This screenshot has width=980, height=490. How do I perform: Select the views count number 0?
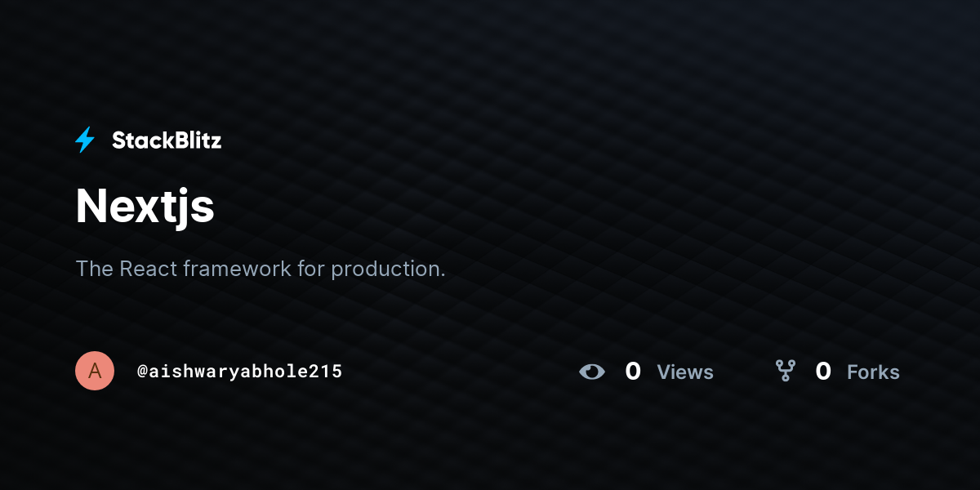[x=633, y=372]
